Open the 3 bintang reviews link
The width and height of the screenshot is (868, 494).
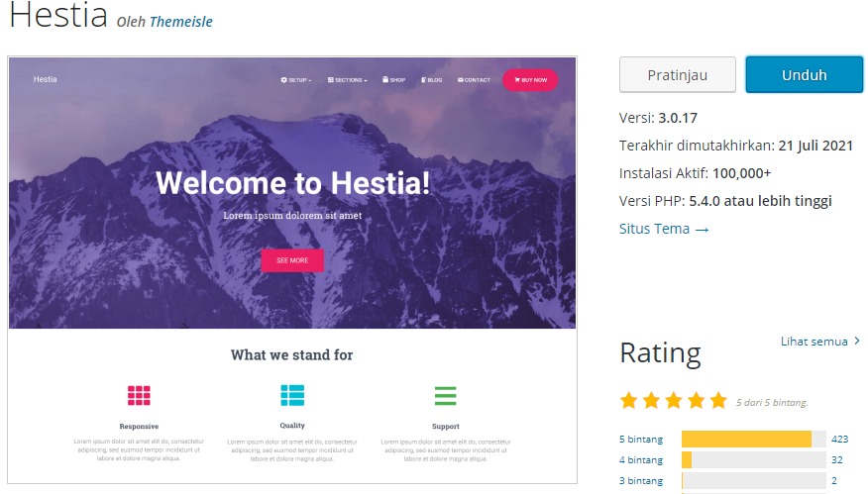(x=640, y=481)
